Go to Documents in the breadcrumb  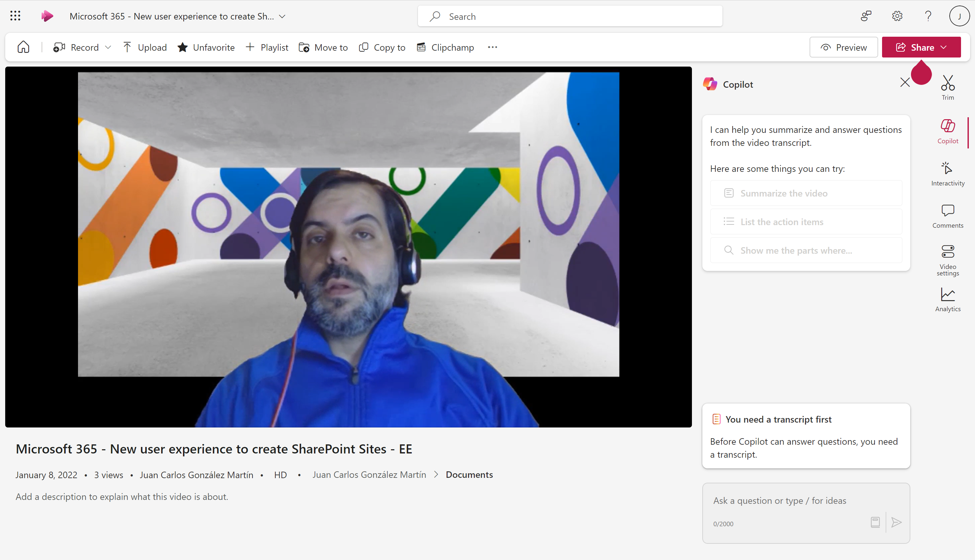(469, 474)
